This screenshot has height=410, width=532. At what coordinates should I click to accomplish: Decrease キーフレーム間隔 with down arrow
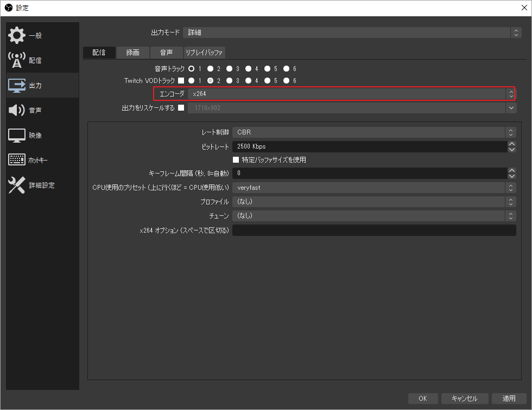(511, 176)
